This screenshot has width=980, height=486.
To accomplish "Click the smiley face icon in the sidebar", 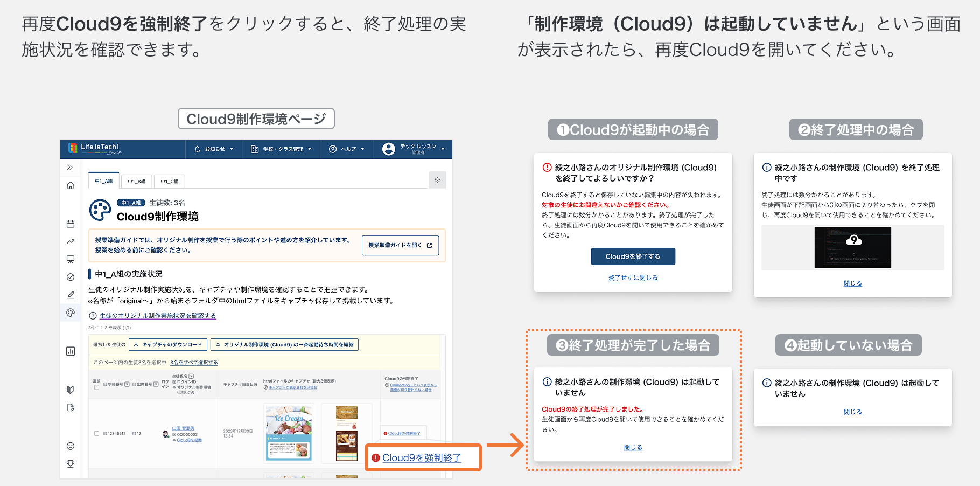I will point(71,446).
